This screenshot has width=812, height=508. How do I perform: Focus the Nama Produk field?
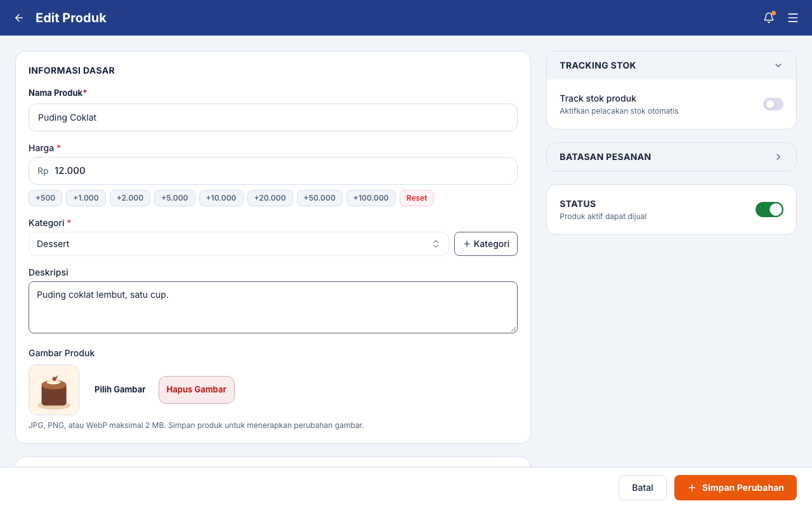273,117
